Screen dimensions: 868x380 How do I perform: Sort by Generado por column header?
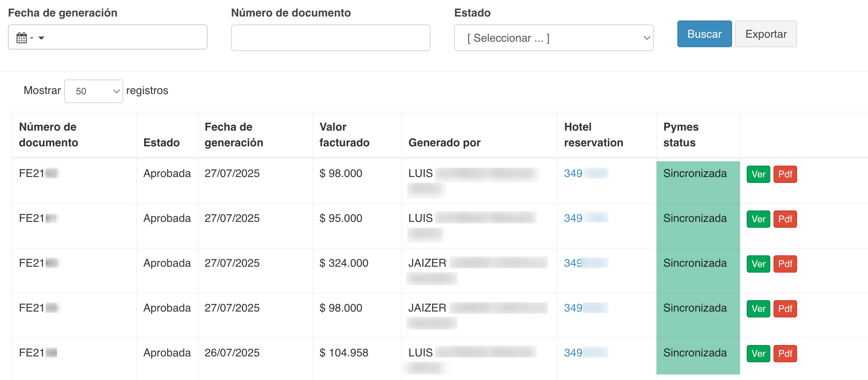point(444,143)
